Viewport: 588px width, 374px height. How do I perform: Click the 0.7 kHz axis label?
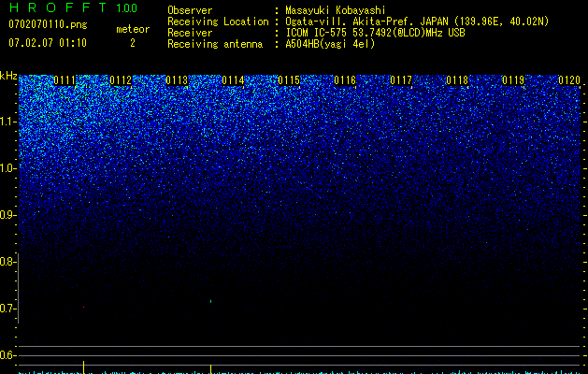point(7,309)
